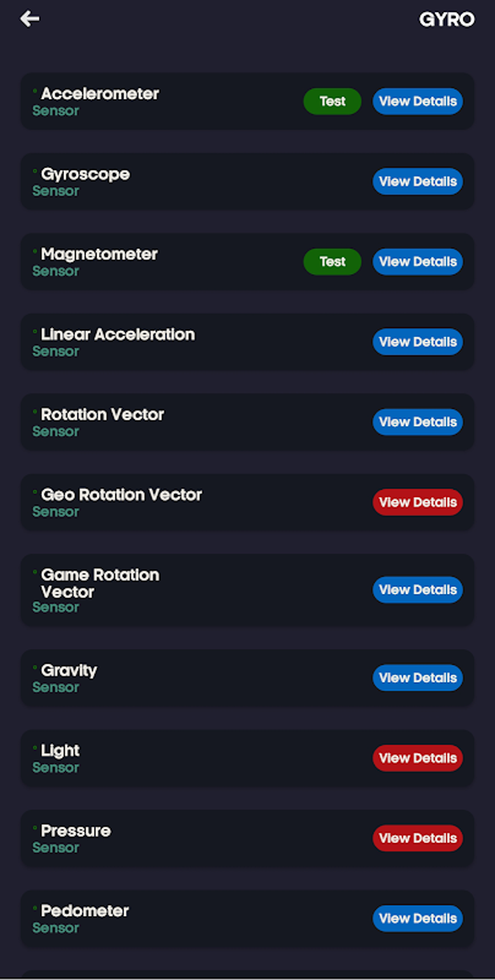Viewport: 495px width, 980px height.
Task: Click the green status dot beside Accelerometer
Action: point(35,89)
